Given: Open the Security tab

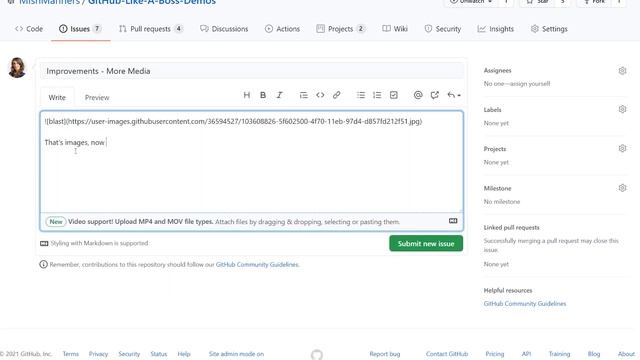Looking at the screenshot, I should [442, 29].
